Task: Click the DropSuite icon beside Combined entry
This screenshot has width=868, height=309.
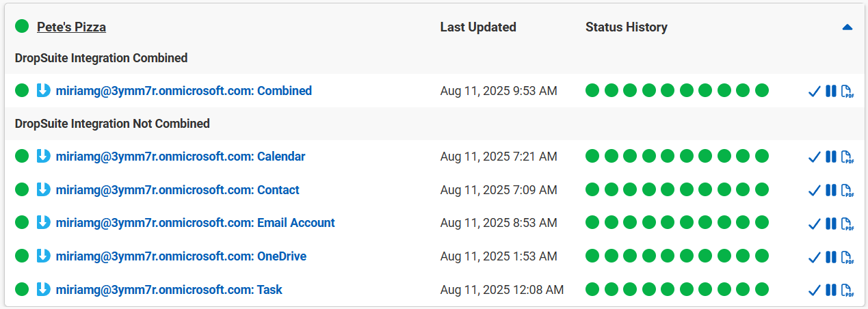Action: (43, 90)
